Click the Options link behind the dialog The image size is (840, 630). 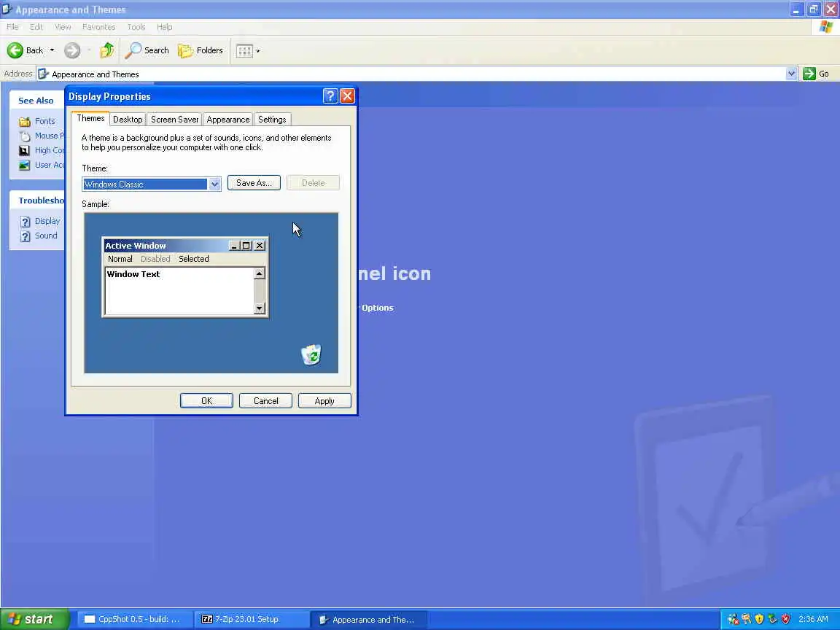pyautogui.click(x=377, y=308)
